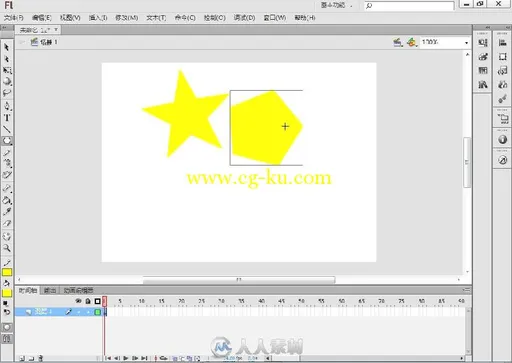Open the yellow stroke color swatch
This screenshot has height=363, width=512.
(x=7, y=272)
